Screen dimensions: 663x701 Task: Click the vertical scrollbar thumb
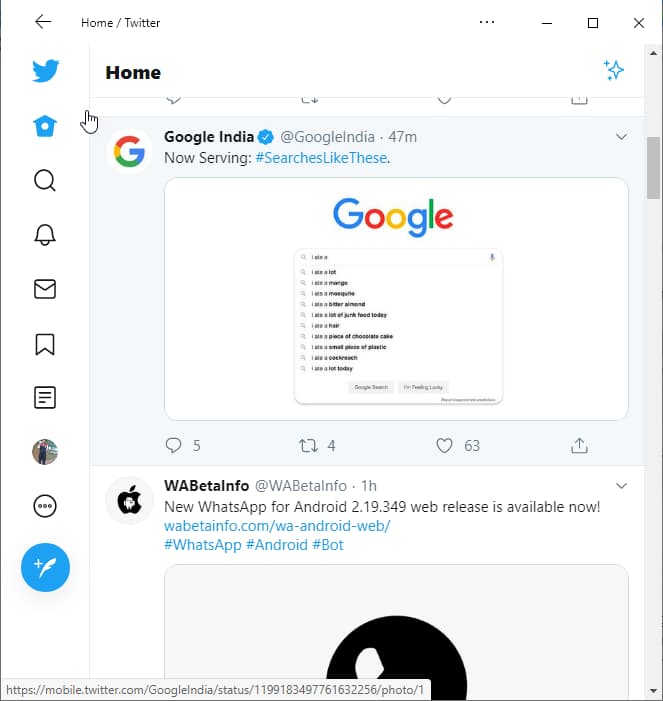pyautogui.click(x=654, y=168)
